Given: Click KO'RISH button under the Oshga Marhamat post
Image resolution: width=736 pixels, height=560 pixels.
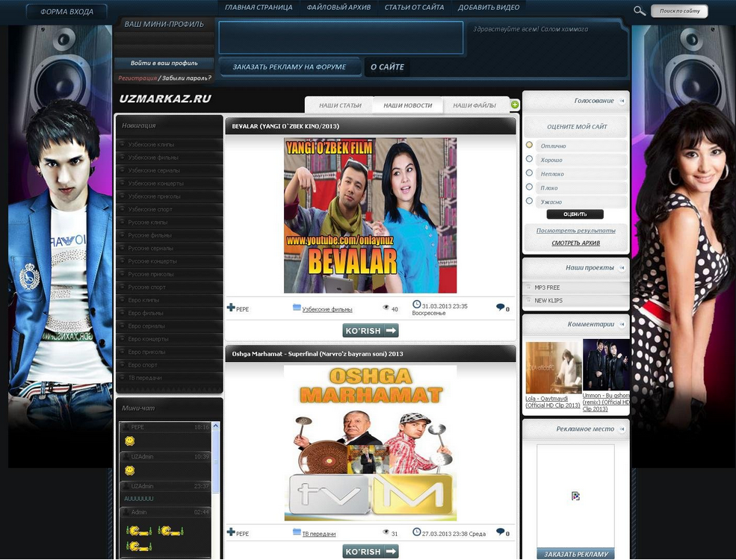Looking at the screenshot, I should (371, 552).
